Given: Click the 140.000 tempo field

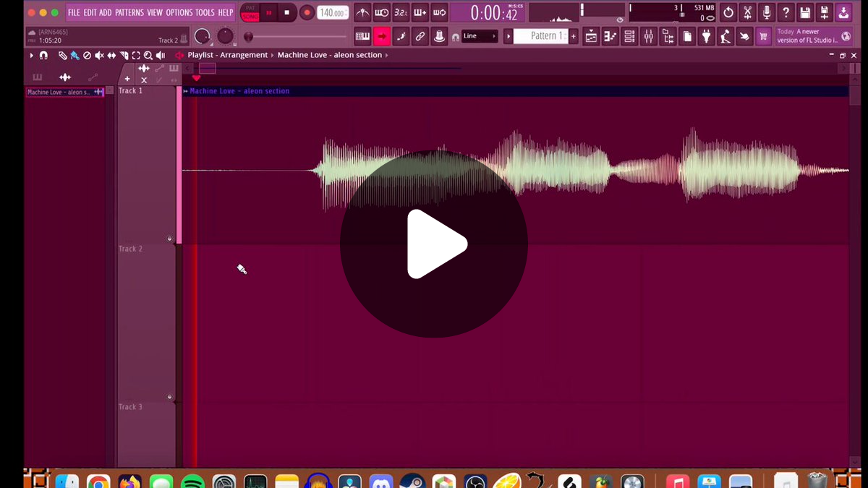Looking at the screenshot, I should 333,12.
